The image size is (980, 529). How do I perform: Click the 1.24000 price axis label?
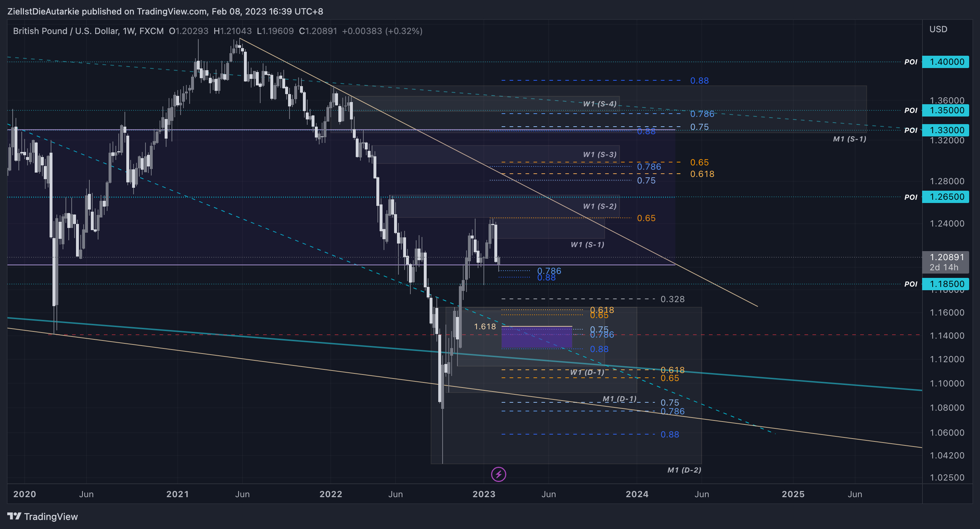(947, 223)
